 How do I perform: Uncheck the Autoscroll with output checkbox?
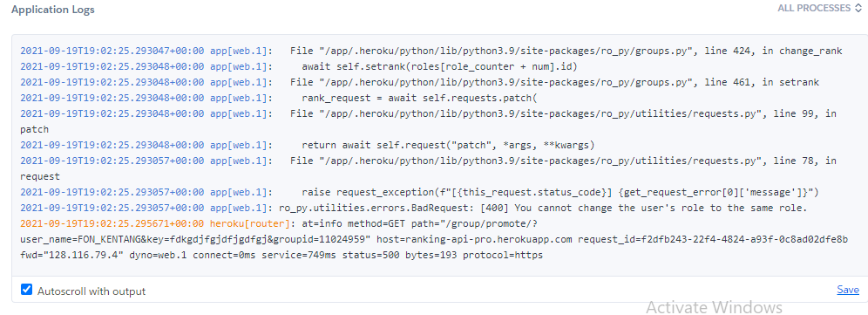click(x=26, y=290)
